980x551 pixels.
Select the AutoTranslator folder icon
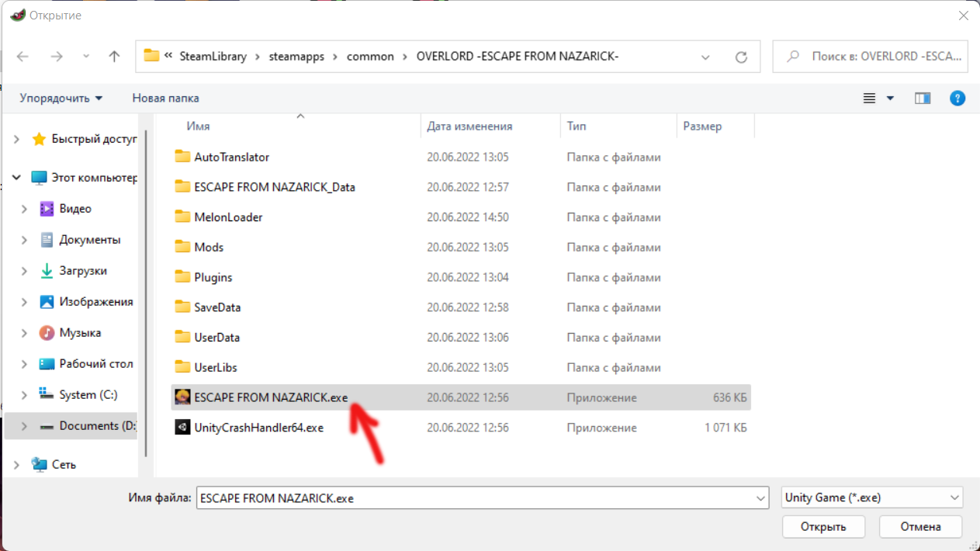[x=182, y=157]
